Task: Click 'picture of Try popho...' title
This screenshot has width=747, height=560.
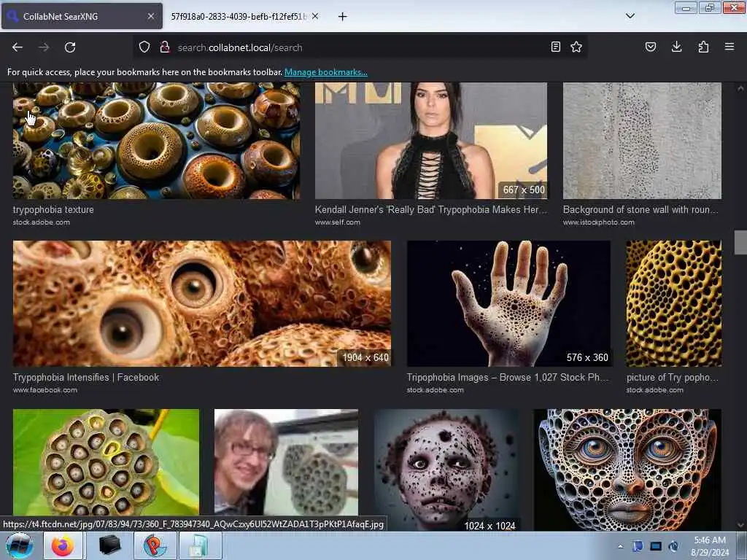Action: tap(672, 377)
